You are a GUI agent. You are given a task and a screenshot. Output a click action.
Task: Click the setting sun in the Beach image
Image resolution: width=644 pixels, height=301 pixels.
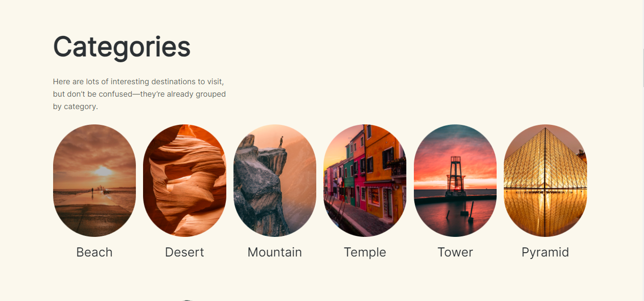(103, 171)
